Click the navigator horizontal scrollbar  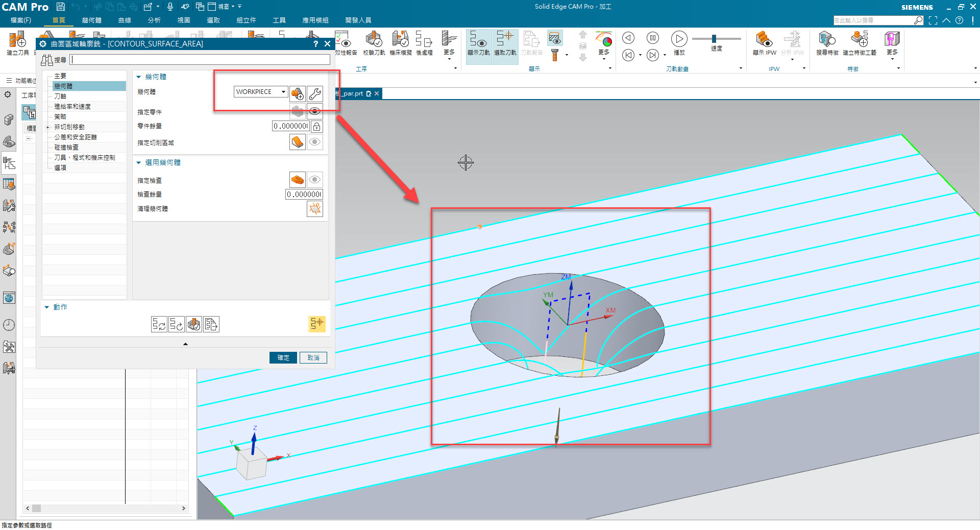[106, 509]
